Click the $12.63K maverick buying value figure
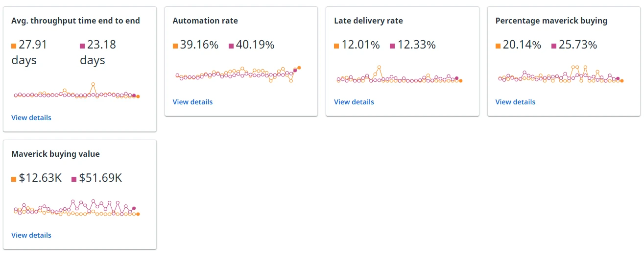The width and height of the screenshot is (644, 269). coord(40,178)
